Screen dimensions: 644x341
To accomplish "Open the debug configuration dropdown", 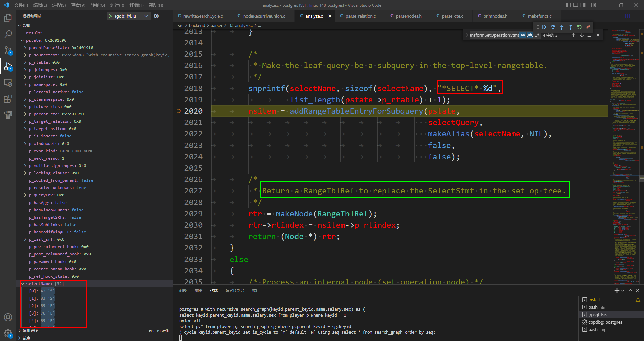I will tap(146, 16).
